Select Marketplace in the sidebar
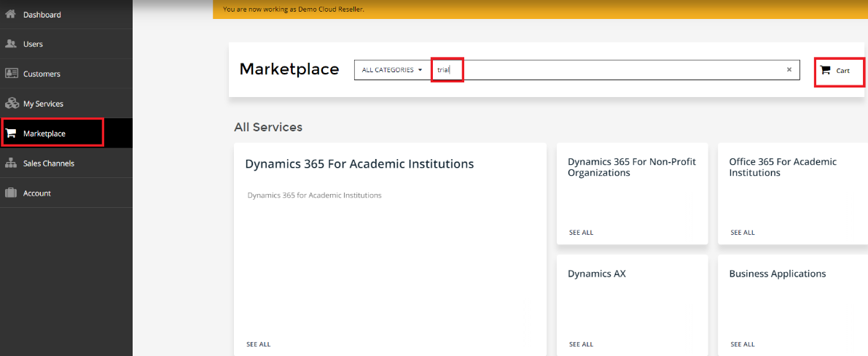 point(66,133)
